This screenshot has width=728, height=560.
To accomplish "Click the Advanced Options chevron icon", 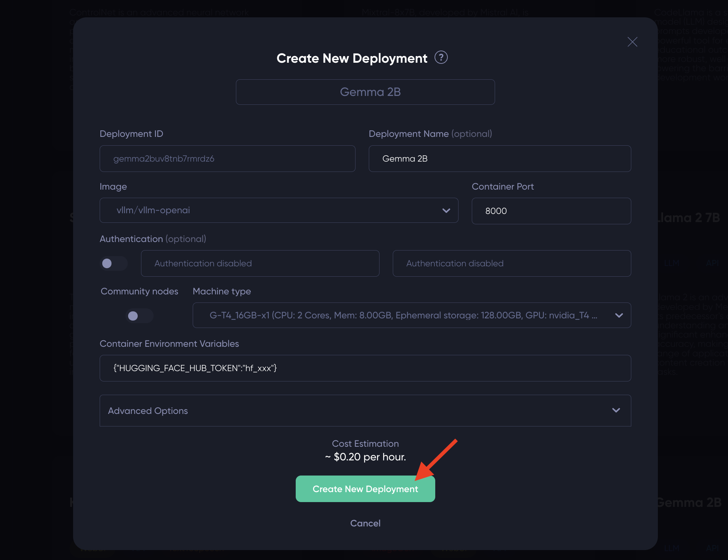I will pos(616,410).
